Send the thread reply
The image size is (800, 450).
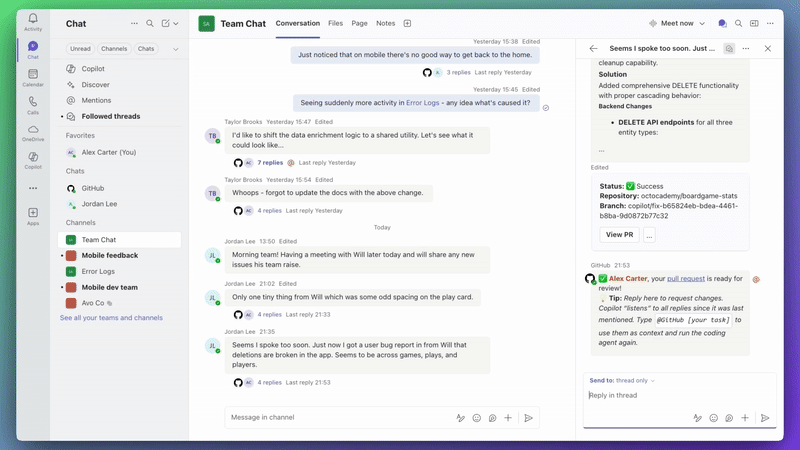(x=765, y=418)
